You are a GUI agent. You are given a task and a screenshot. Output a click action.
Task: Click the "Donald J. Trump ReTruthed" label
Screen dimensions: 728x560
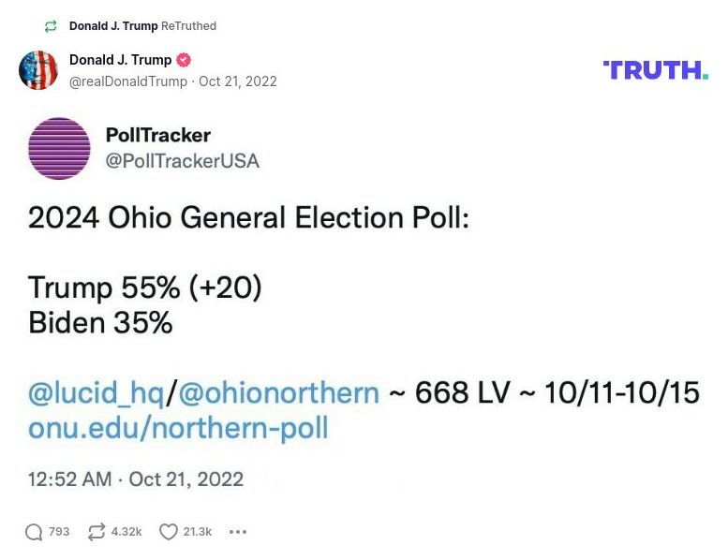[x=142, y=26]
